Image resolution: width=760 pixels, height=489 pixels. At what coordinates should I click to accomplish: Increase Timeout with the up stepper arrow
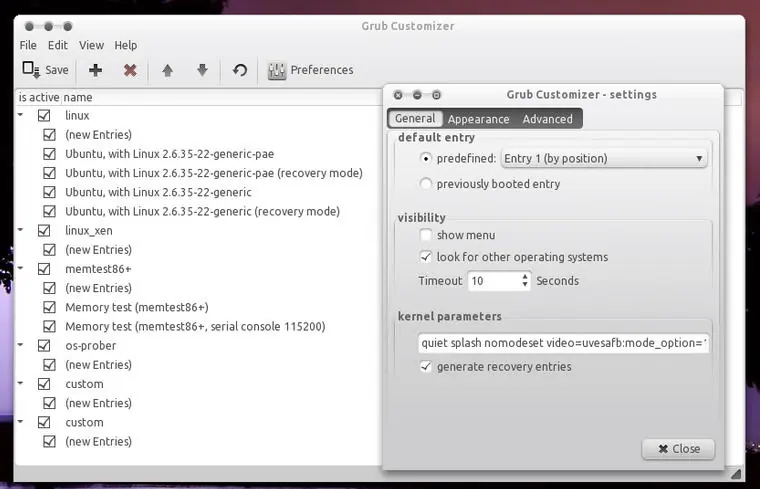[x=525, y=277]
